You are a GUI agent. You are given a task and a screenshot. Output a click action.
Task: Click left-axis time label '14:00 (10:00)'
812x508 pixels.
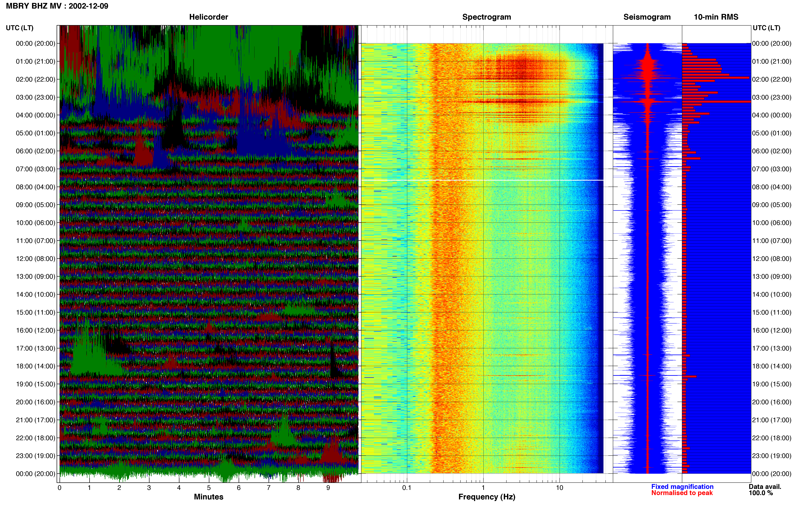pyautogui.click(x=36, y=295)
